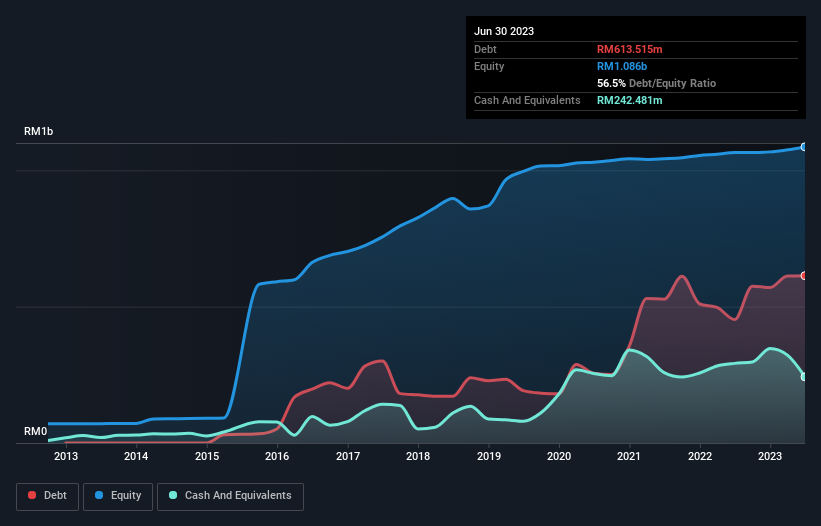Click the 2017 x-axis label
Image resolution: width=821 pixels, height=526 pixels.
348,456
